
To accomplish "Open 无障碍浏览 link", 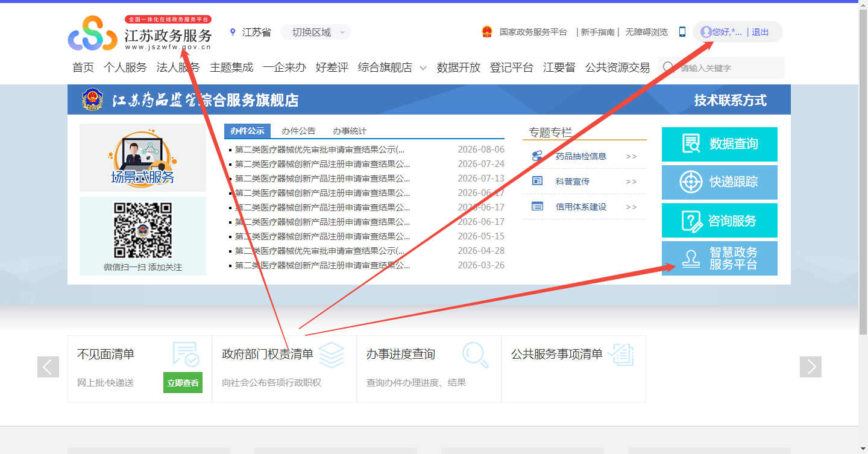I will point(646,33).
